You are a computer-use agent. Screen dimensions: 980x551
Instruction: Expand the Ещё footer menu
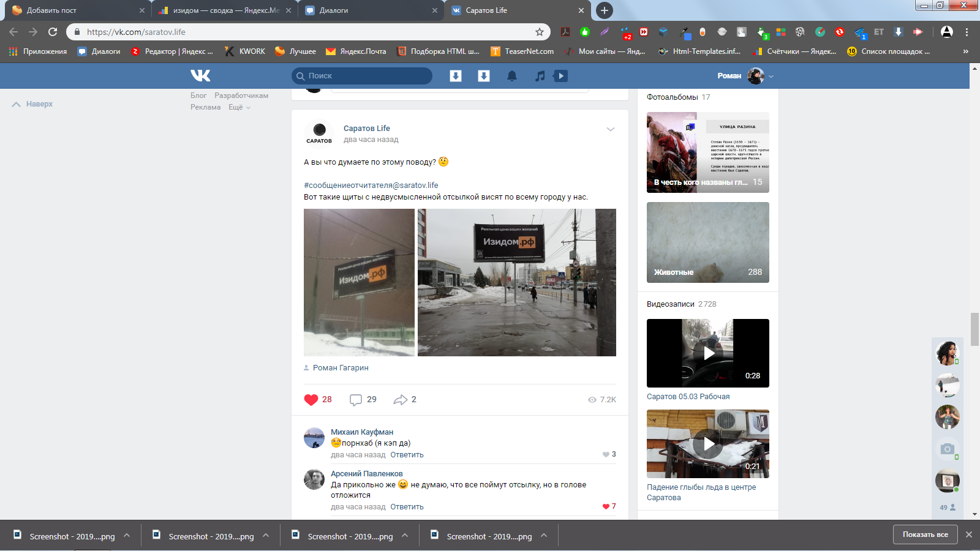click(239, 107)
